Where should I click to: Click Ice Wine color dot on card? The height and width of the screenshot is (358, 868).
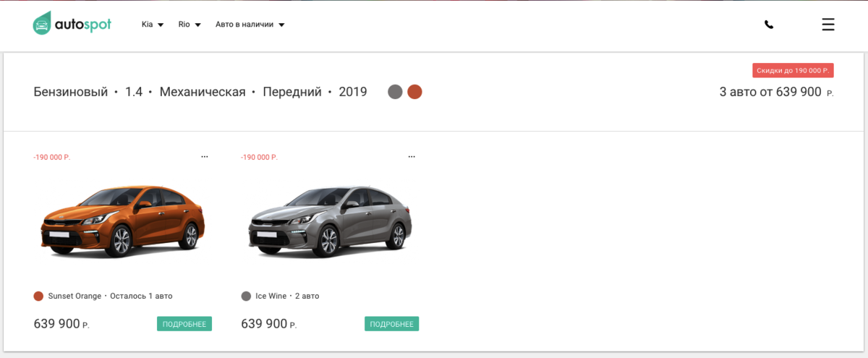pyautogui.click(x=246, y=296)
